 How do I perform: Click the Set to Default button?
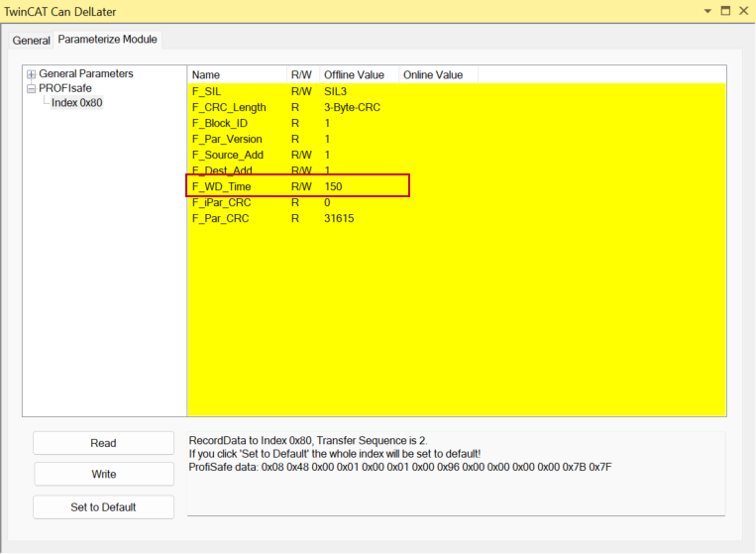(103, 507)
